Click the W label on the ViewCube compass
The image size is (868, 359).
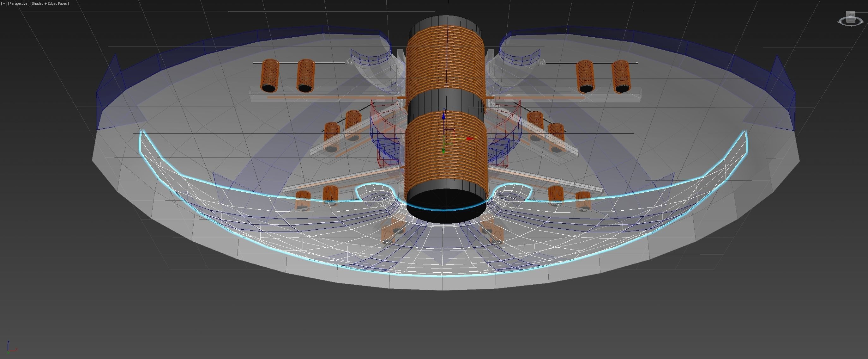click(839, 22)
